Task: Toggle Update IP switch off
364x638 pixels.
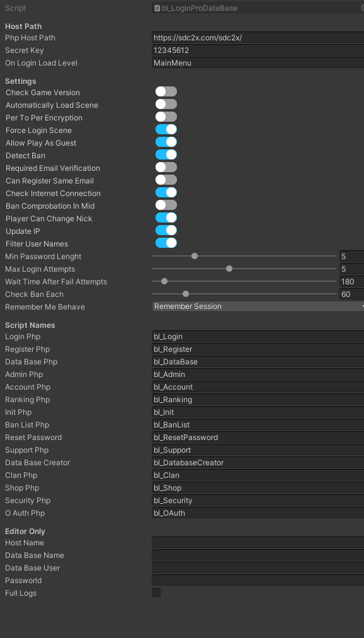Action: point(166,230)
